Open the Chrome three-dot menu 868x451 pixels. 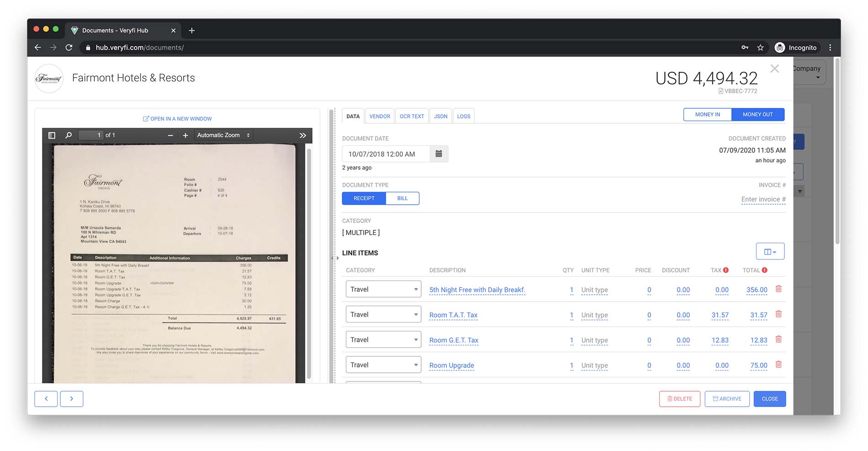pos(830,48)
